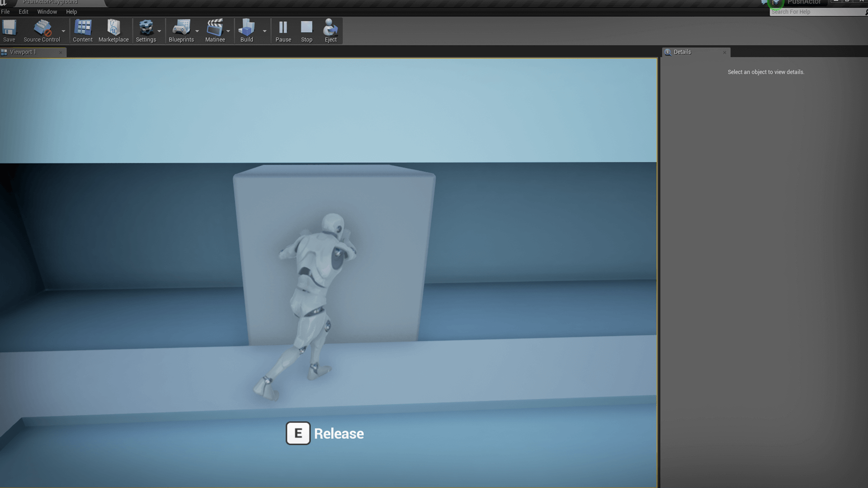Click the Help menu dropdown
868x488 pixels.
pos(71,11)
